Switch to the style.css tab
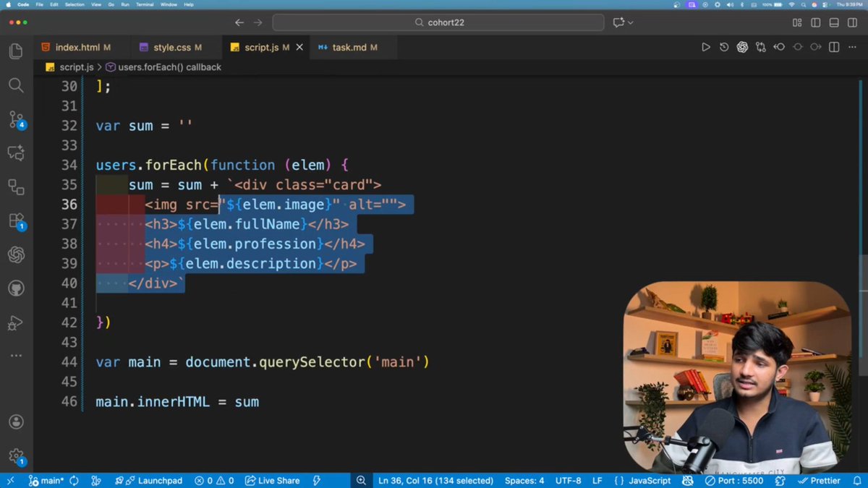 coord(174,47)
